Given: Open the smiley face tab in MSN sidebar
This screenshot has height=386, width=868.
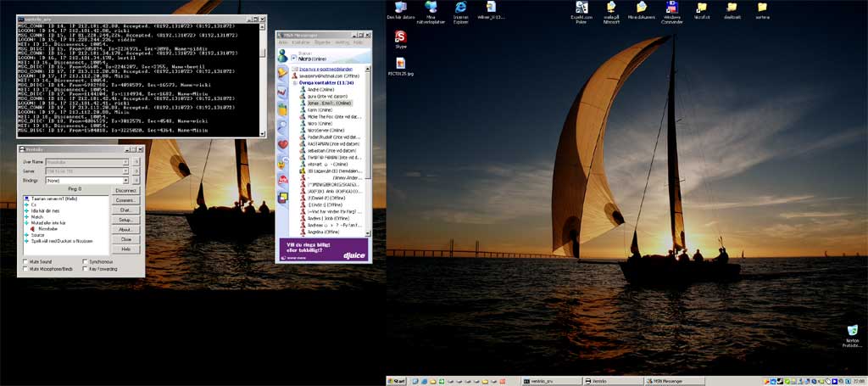Looking at the screenshot, I should (283, 163).
